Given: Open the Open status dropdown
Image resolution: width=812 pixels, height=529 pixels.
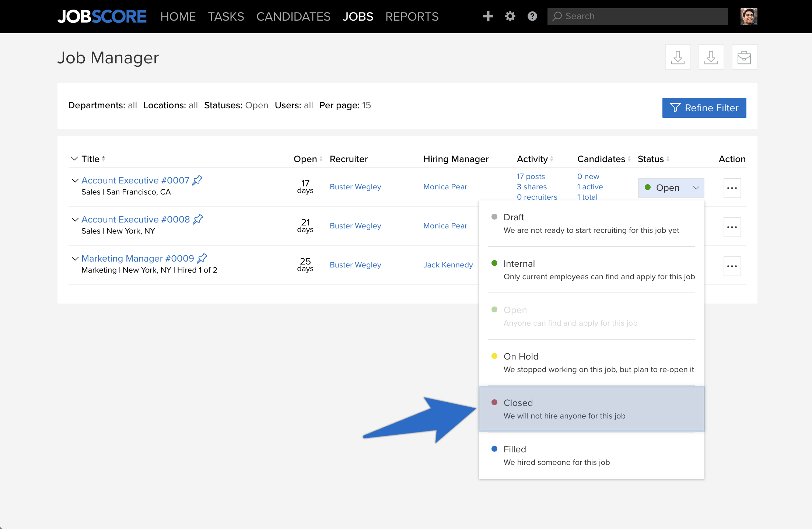Looking at the screenshot, I should tap(671, 188).
